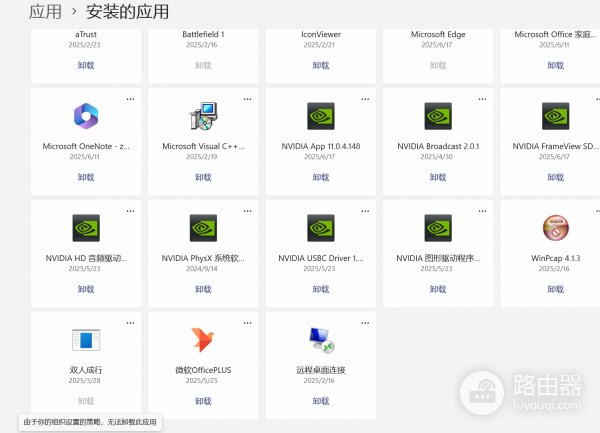
Task: Click the NVIDIA USBC Driver icon
Action: 321,228
